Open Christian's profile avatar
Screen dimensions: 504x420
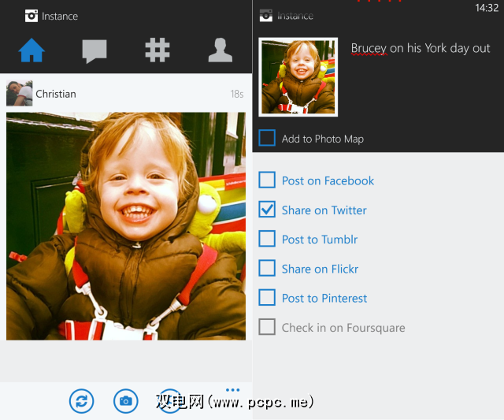[x=19, y=93]
